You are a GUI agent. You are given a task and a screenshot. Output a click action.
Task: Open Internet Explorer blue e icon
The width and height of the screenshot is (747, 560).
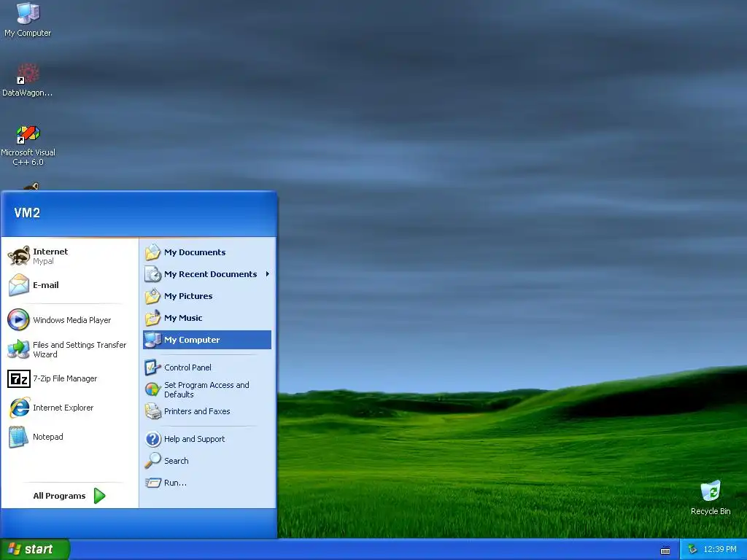coord(19,408)
